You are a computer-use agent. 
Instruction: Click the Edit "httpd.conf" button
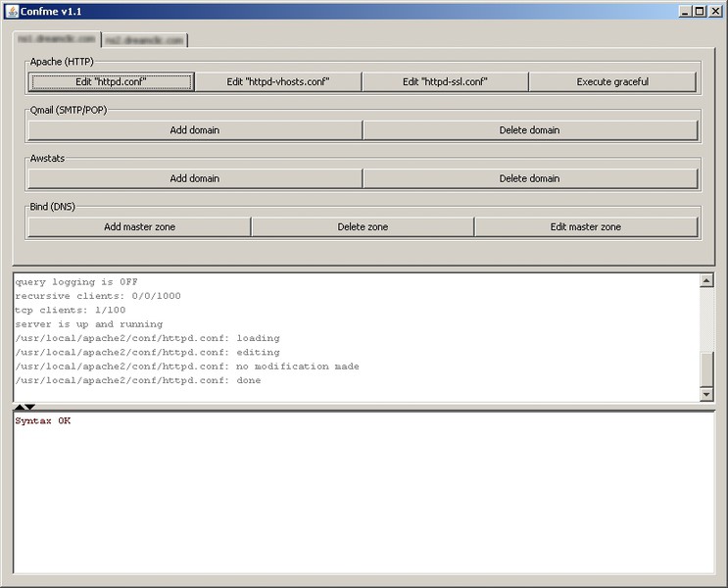(112, 81)
